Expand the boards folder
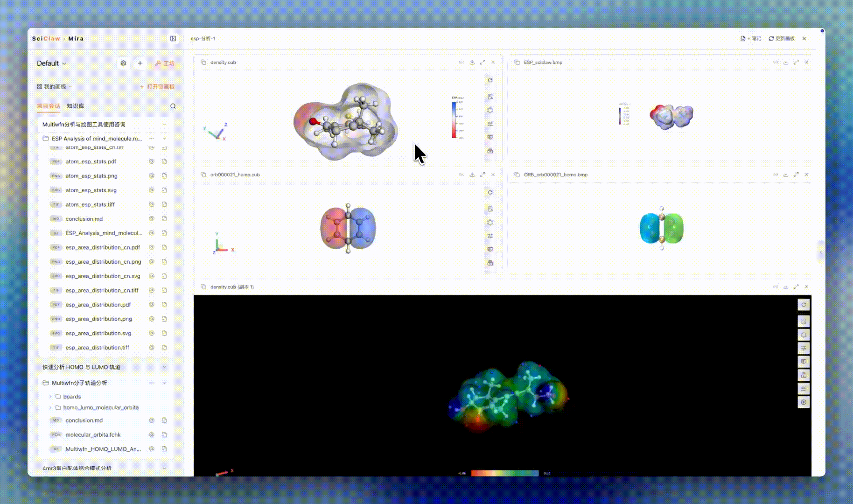The height and width of the screenshot is (504, 853). [x=50, y=397]
